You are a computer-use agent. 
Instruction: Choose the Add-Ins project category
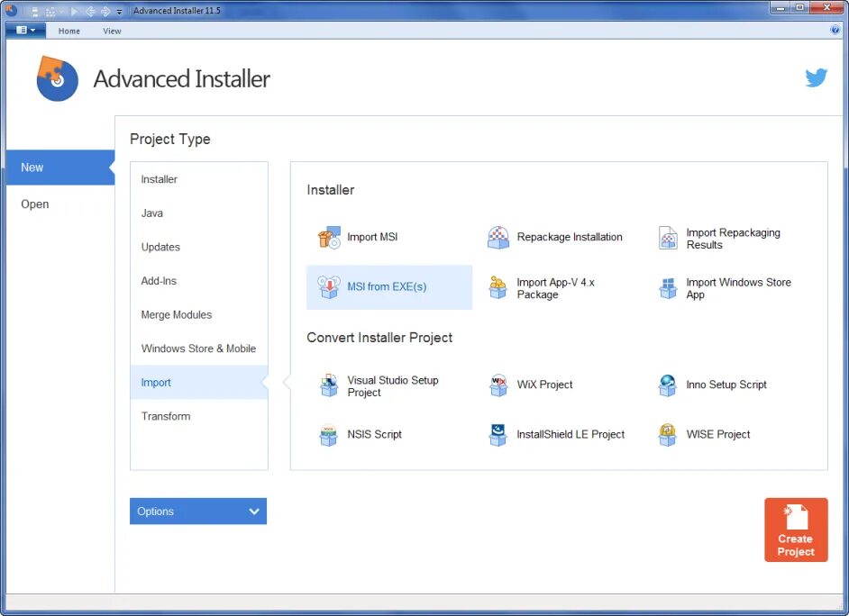tap(198, 281)
